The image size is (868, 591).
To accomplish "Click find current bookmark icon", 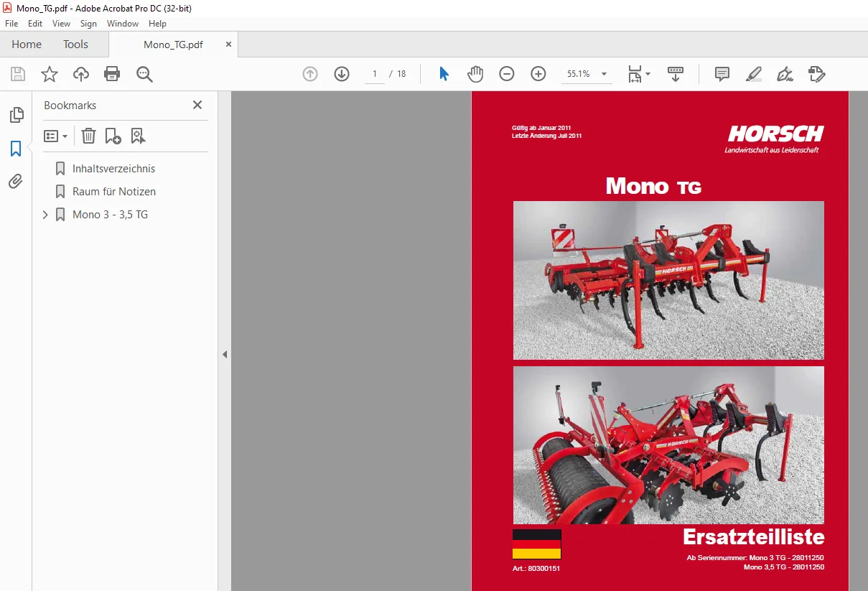I will (x=138, y=136).
